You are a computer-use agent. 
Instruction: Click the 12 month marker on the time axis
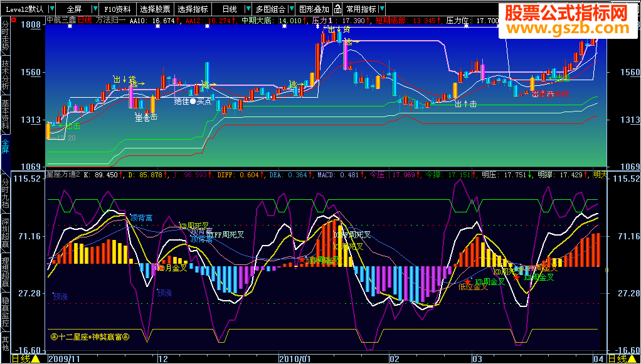click(163, 359)
